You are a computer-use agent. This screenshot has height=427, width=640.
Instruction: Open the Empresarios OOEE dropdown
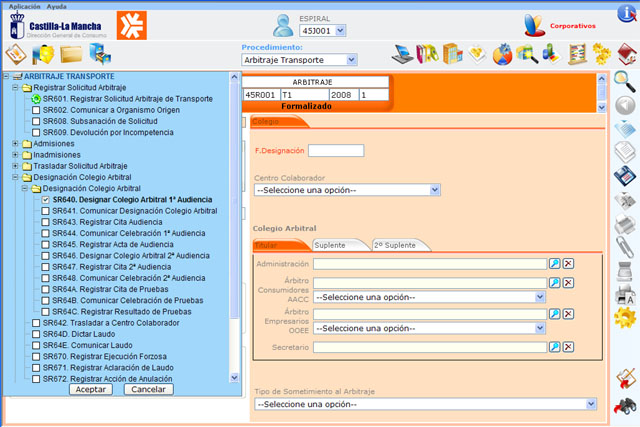click(x=540, y=328)
